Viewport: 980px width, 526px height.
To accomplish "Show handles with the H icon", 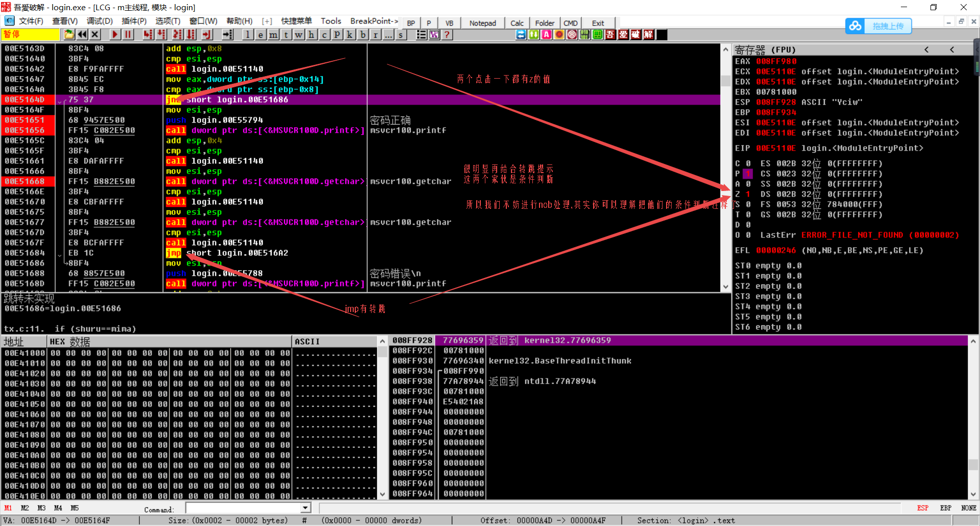I will [x=311, y=35].
